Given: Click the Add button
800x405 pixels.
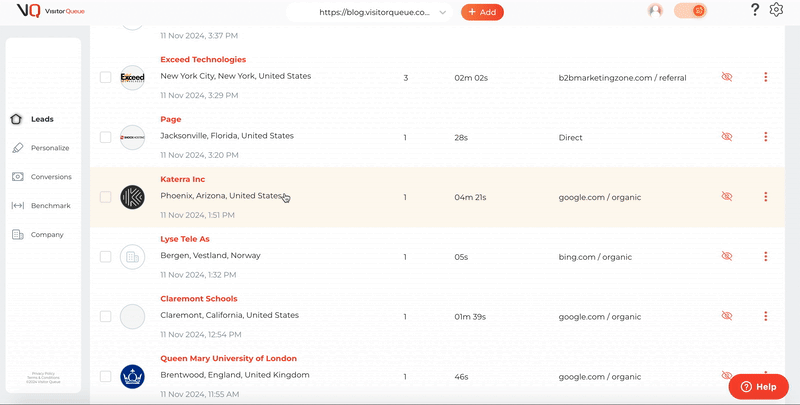Looking at the screenshot, I should [x=482, y=12].
